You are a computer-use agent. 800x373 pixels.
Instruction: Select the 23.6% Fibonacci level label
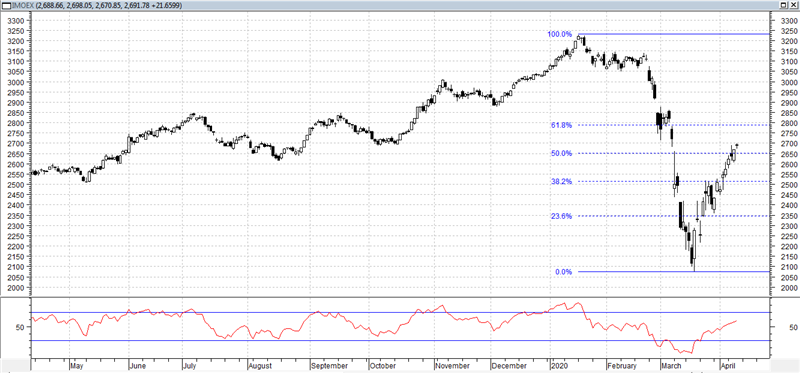[x=561, y=216]
